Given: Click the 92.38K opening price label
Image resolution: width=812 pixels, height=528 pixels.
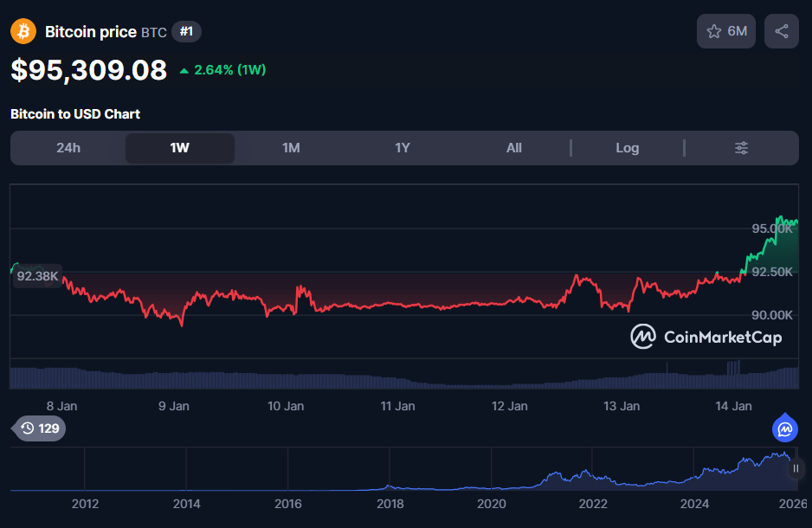Looking at the screenshot, I should [x=37, y=276].
